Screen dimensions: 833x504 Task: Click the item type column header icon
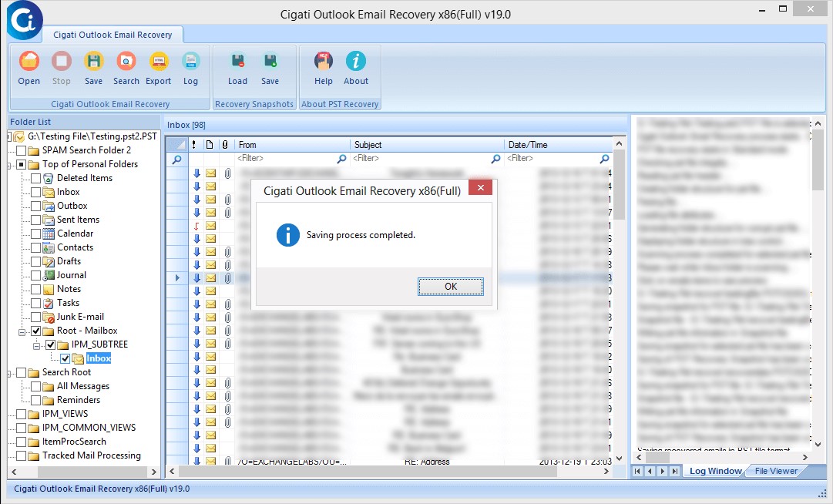(210, 144)
